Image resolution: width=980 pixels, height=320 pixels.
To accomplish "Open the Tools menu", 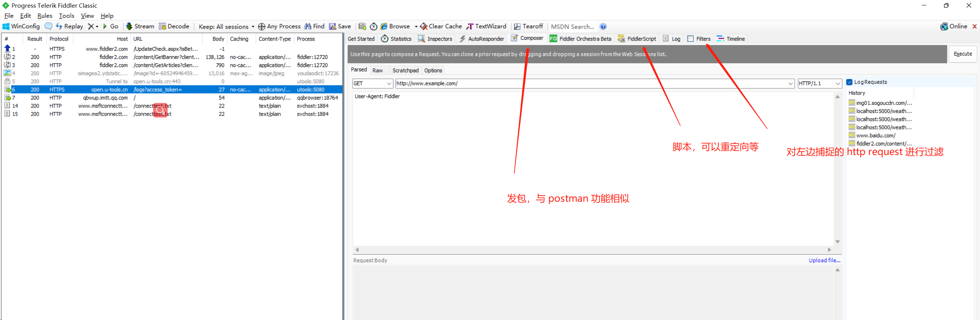I will click(x=67, y=16).
